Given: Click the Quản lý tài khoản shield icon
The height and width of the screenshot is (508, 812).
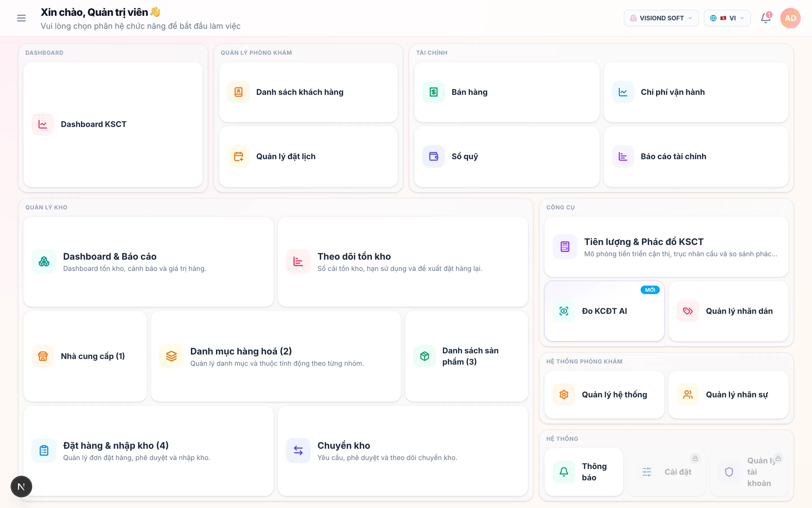Looking at the screenshot, I should pyautogui.click(x=729, y=472).
